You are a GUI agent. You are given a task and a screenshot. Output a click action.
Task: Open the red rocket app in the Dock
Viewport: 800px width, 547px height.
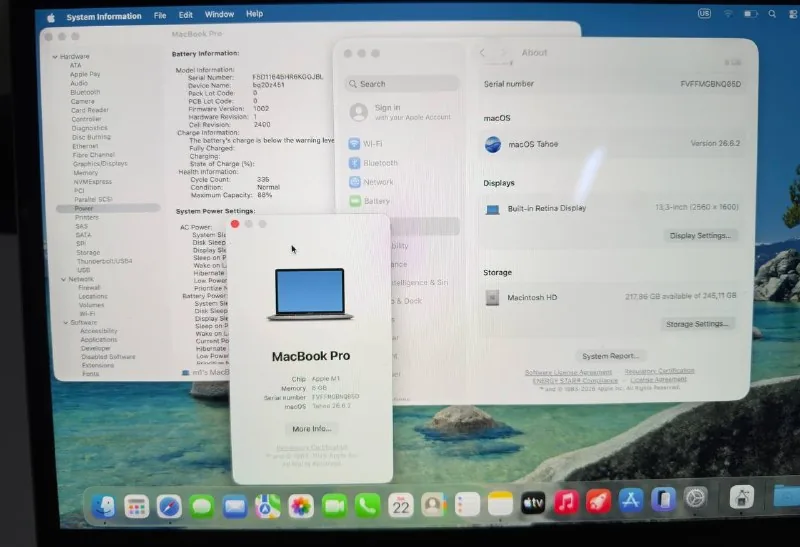598,501
